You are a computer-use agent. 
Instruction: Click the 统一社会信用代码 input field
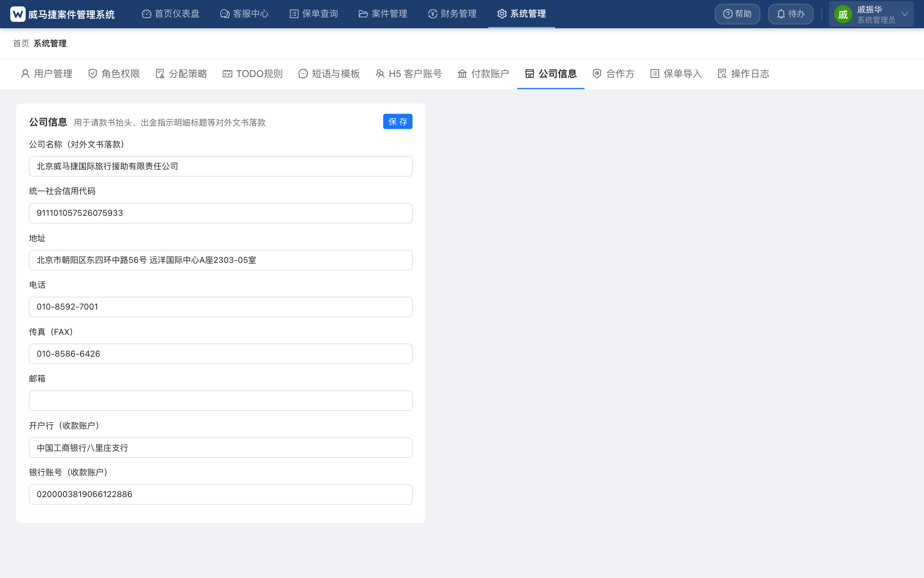tap(221, 213)
